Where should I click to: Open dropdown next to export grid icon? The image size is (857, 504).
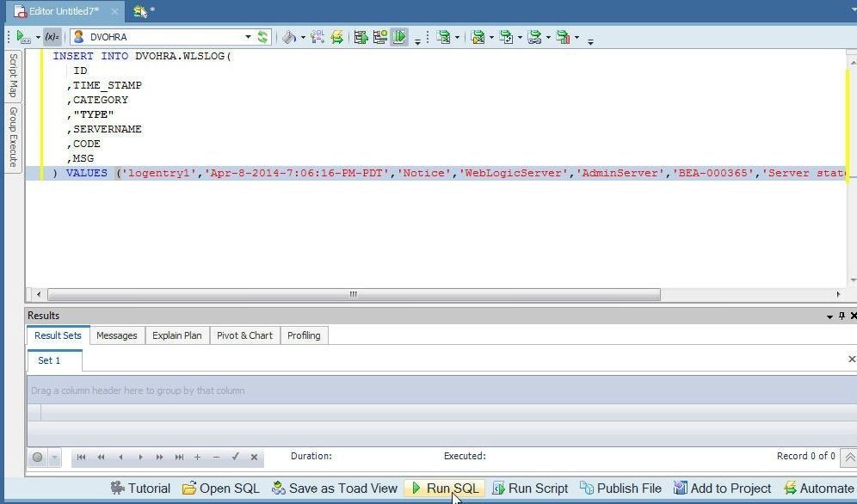tap(458, 37)
